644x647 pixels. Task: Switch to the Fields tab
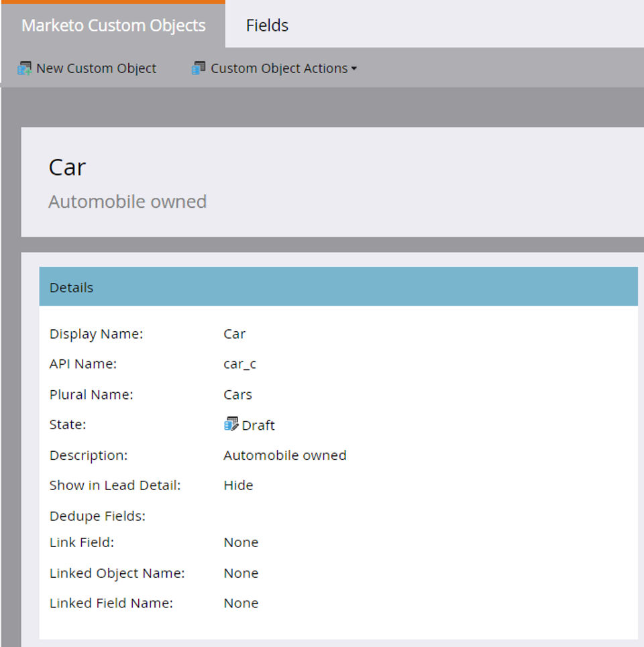click(x=267, y=25)
